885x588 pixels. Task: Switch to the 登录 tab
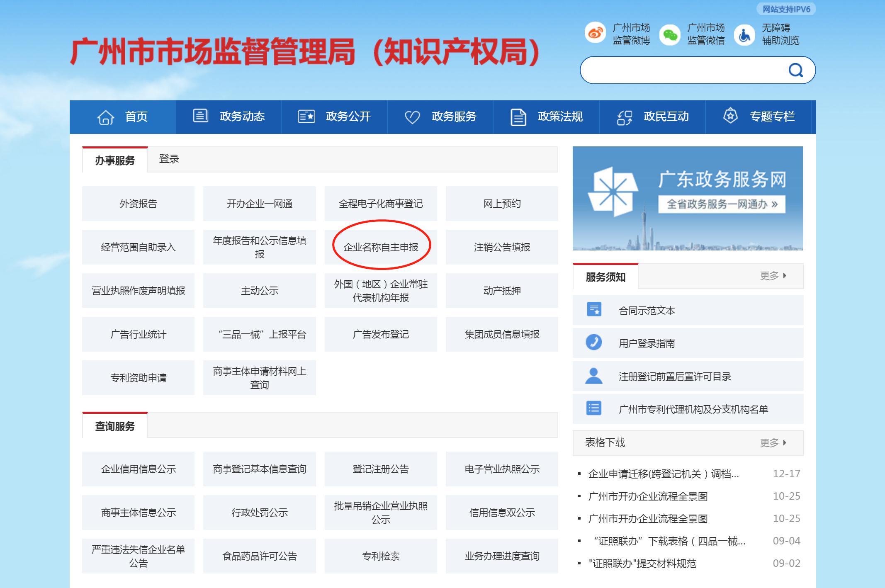tap(169, 159)
